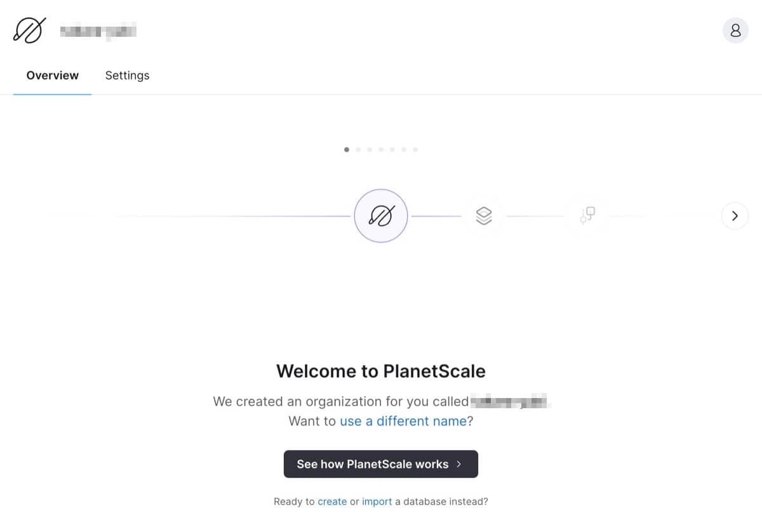
Task: Select the last carousel pagination dot
Action: pyautogui.click(x=415, y=150)
